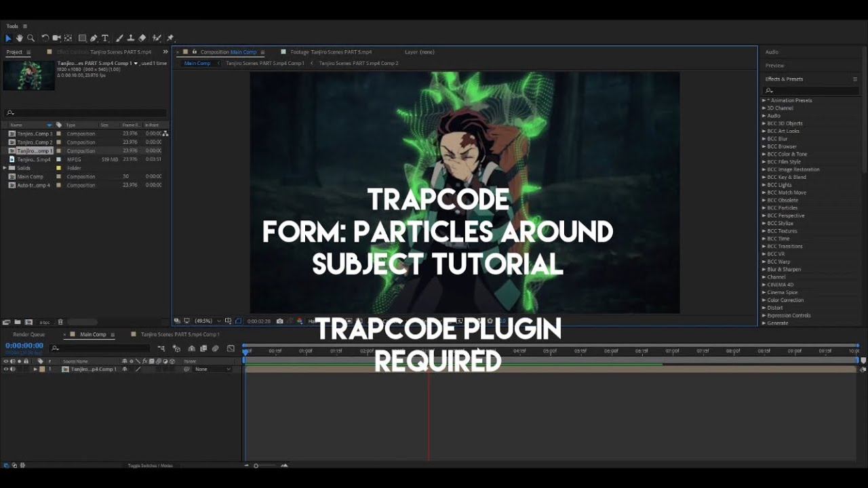Click the yellow label swatch of Solids folder
The width and height of the screenshot is (868, 488).
[59, 168]
